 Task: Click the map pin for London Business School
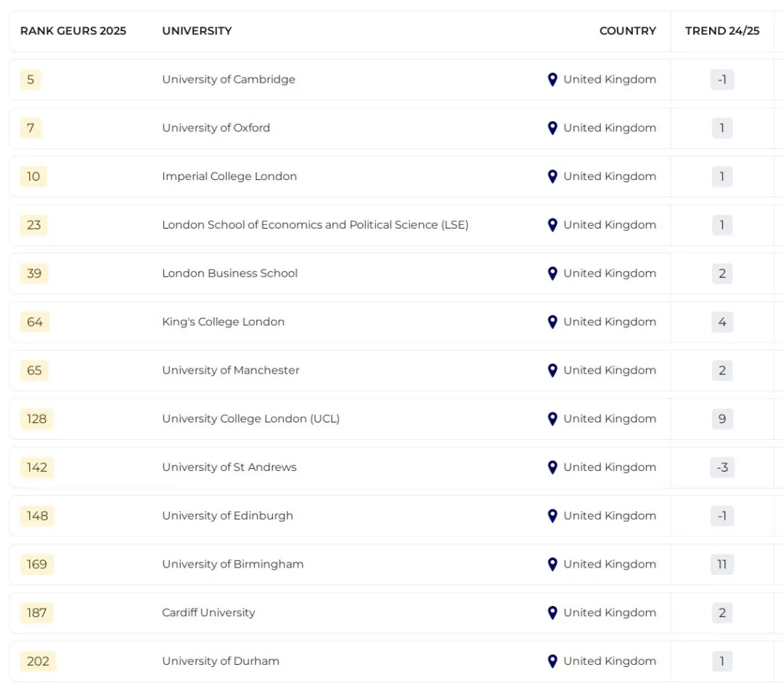point(552,274)
